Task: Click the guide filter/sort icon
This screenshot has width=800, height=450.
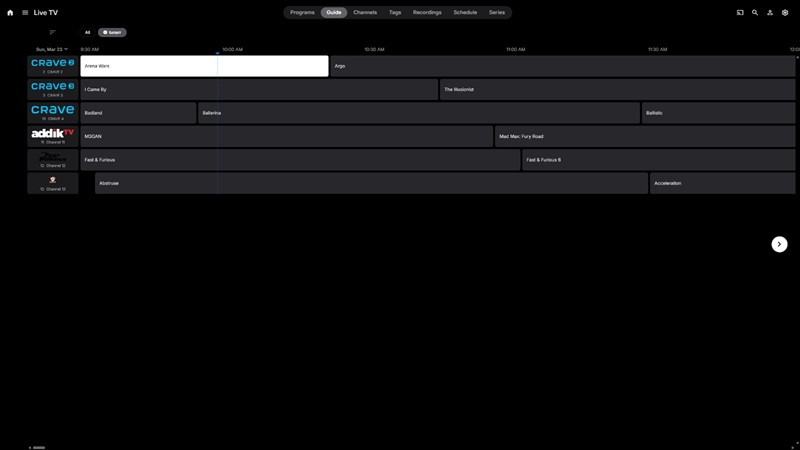Action: [x=53, y=32]
